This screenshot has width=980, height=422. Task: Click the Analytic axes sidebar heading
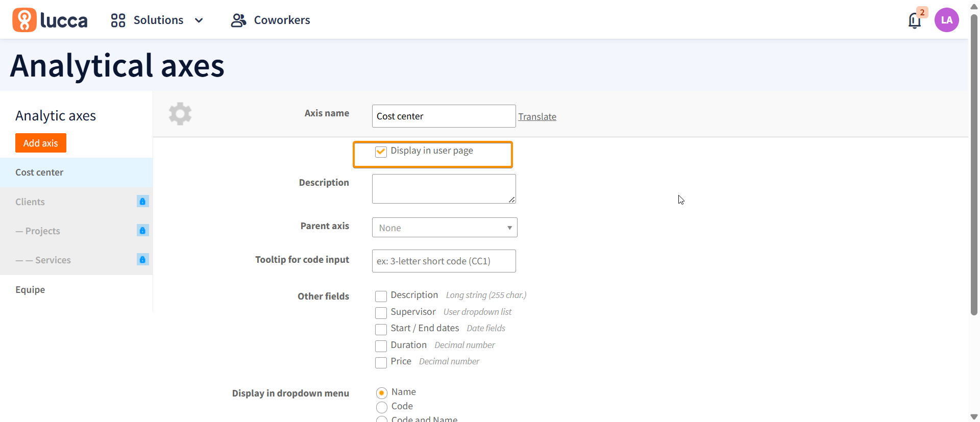tap(56, 116)
